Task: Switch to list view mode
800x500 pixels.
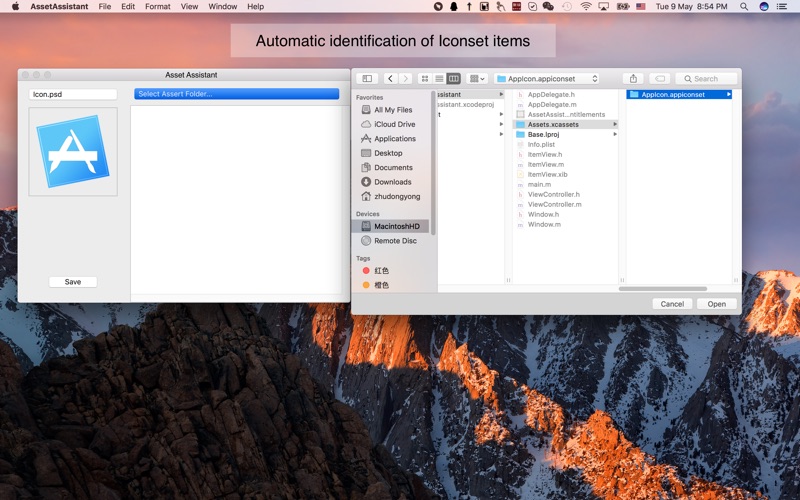Action: [x=439, y=78]
